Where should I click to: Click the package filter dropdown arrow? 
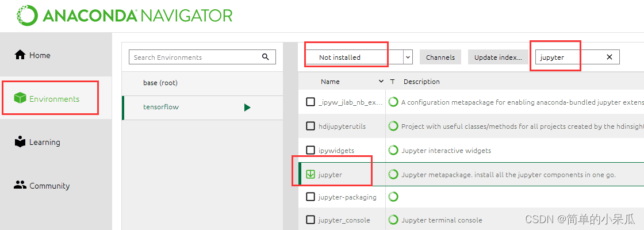click(x=408, y=57)
